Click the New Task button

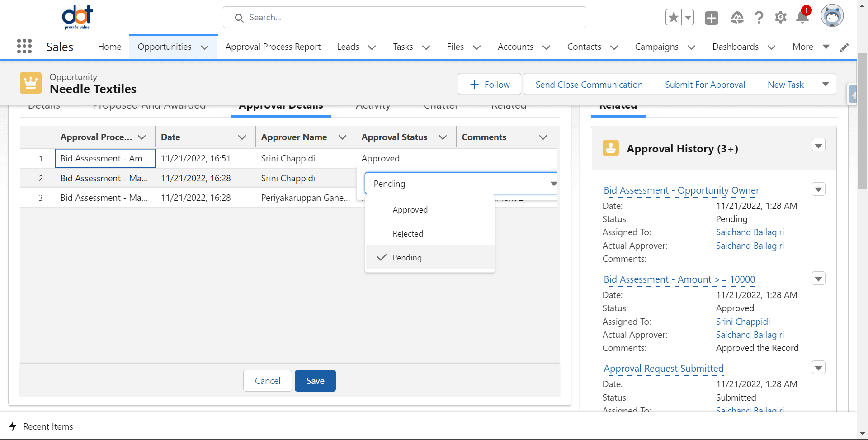point(786,84)
